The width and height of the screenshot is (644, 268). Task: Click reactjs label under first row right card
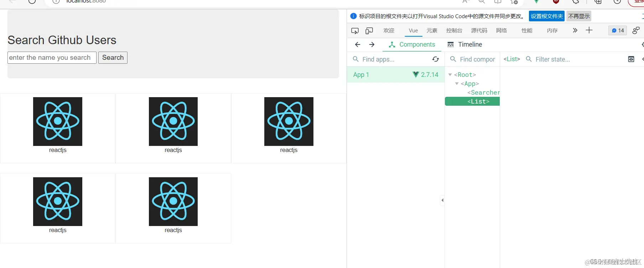[x=289, y=150]
